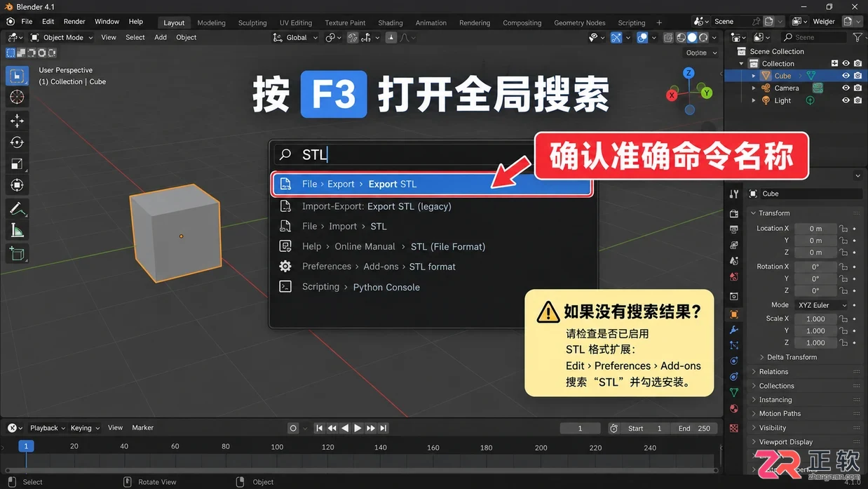868x489 pixels.
Task: Expand the Cube item in outliner
Action: click(x=754, y=76)
